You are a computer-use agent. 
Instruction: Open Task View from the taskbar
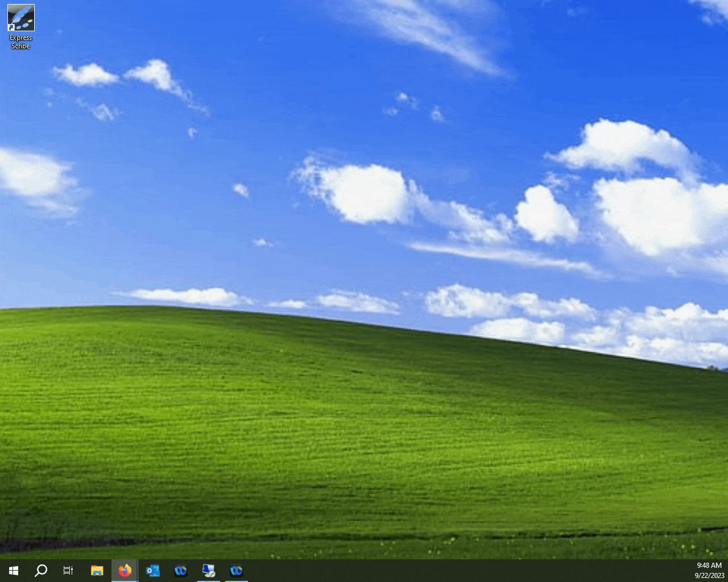68,570
